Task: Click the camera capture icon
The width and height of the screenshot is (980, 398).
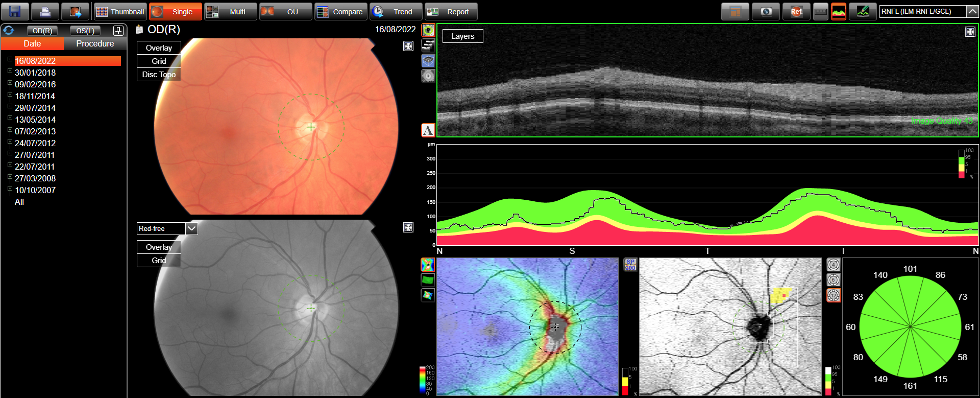Action: pyautogui.click(x=766, y=11)
